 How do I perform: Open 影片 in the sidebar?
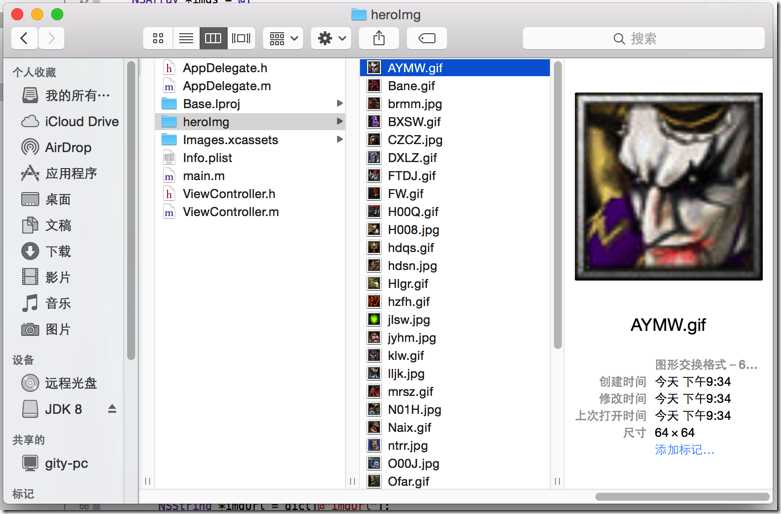pos(46,277)
